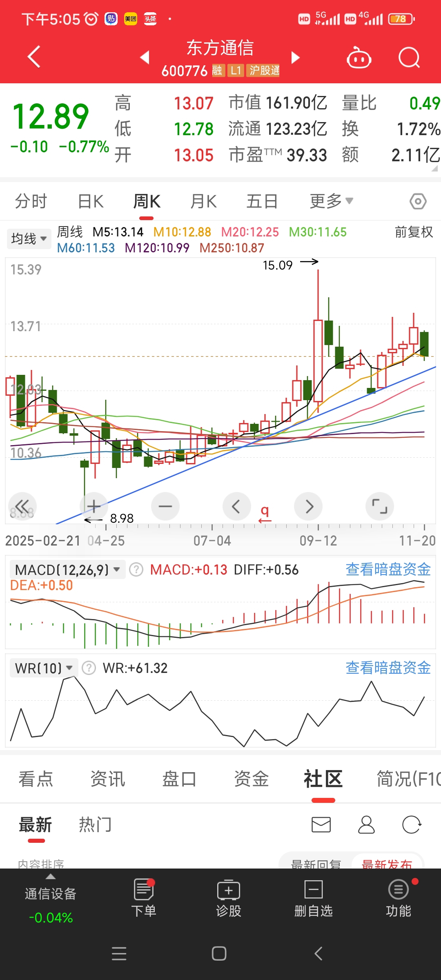Expand the 均线 indicator dropdown

coord(29,238)
